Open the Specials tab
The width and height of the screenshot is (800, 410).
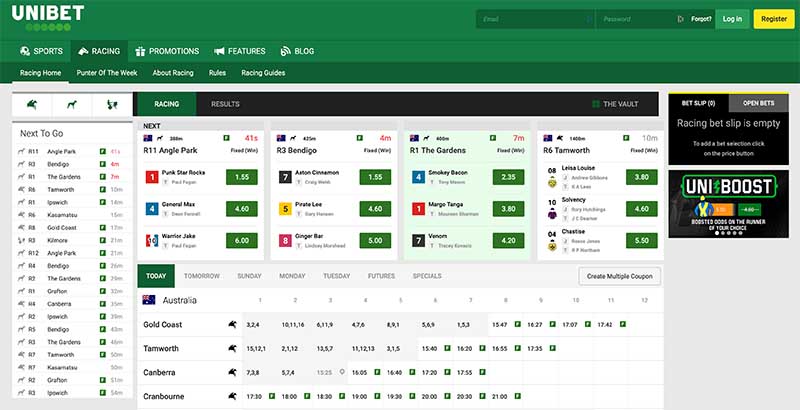point(427,276)
